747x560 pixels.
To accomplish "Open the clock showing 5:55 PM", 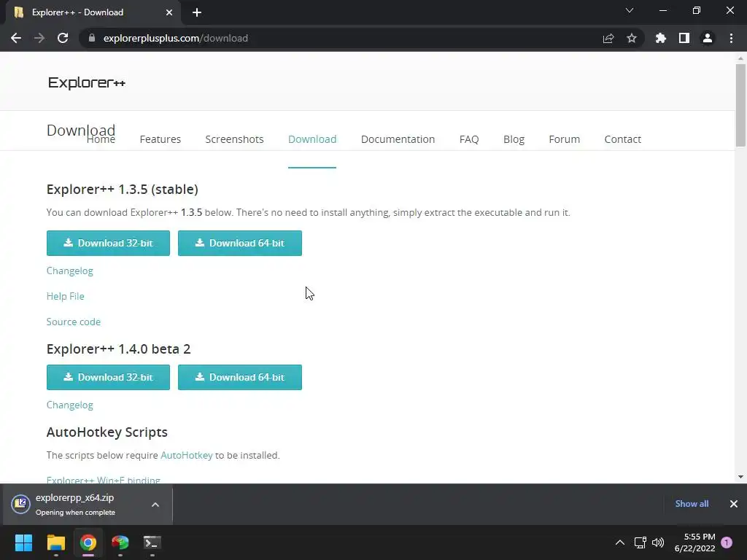I will click(695, 542).
